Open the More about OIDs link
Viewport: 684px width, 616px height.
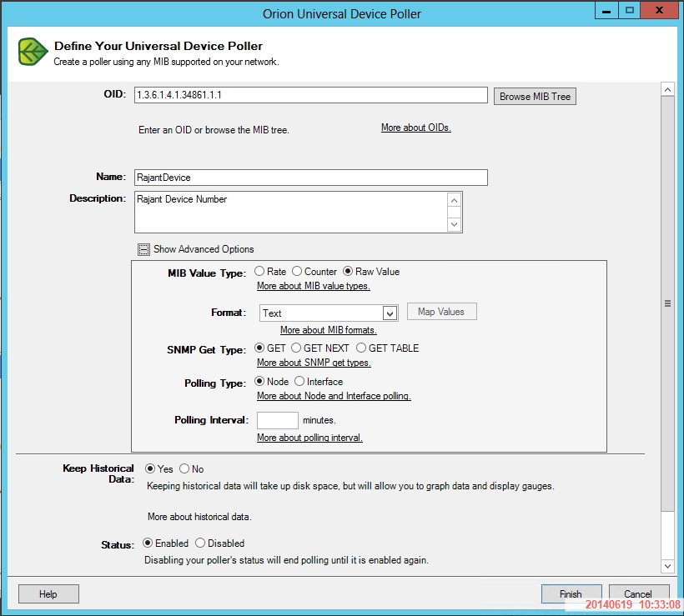click(x=416, y=128)
